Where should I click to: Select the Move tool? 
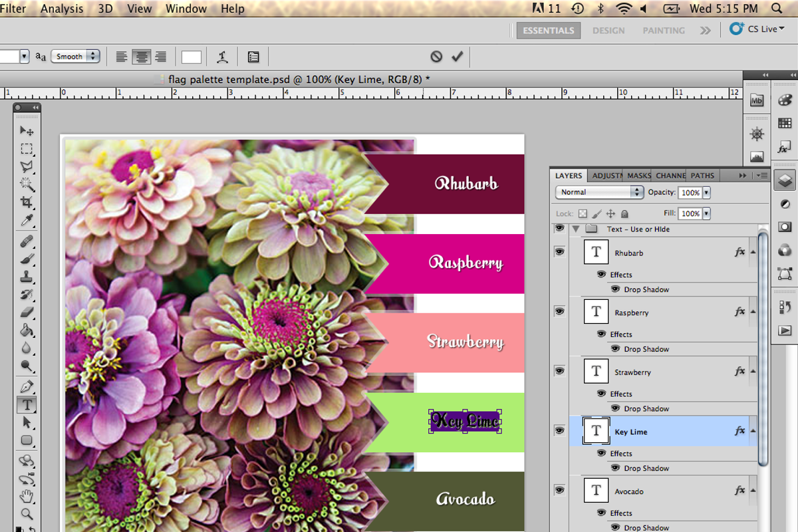click(27, 130)
